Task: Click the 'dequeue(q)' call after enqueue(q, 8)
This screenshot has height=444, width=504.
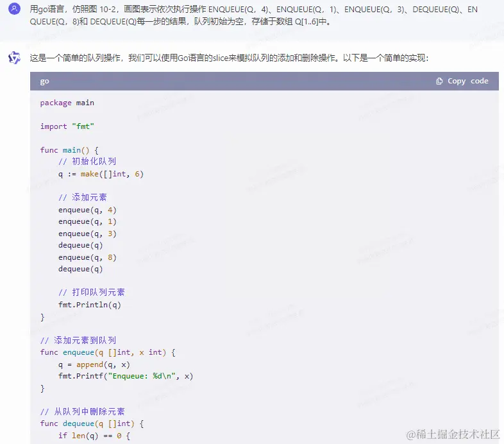Action: coord(80,269)
